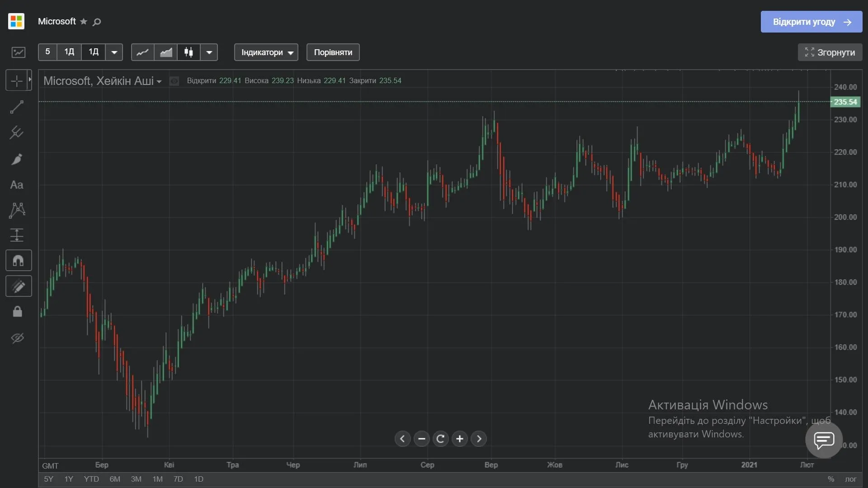Toggle stay-in-drawing-mode pencil icon
868x488 pixels.
(x=19, y=286)
